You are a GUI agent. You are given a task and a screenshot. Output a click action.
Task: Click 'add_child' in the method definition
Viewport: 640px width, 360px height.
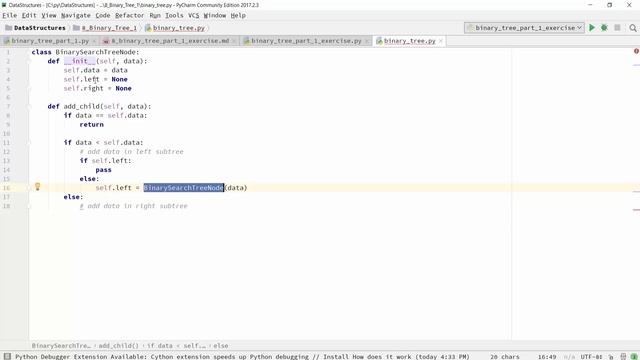82,107
